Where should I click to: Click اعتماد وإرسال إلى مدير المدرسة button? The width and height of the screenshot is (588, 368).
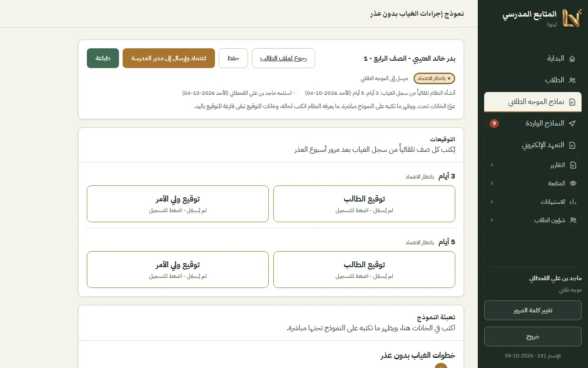click(x=169, y=58)
